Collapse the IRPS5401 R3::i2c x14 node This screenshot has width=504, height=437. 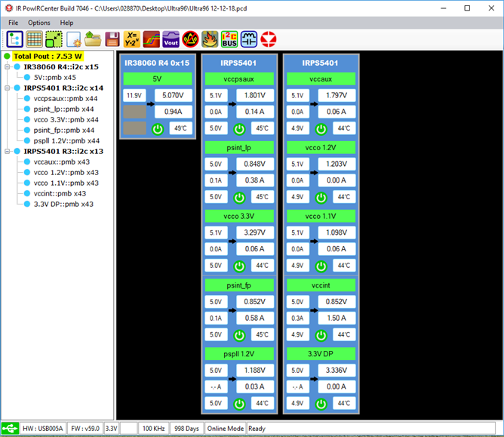coord(7,88)
